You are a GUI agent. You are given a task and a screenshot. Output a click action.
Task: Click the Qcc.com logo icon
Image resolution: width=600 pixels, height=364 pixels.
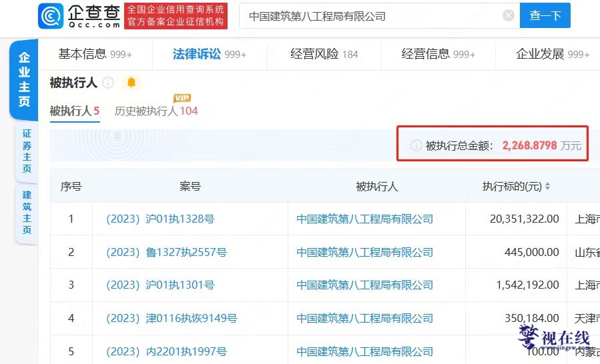click(x=51, y=16)
